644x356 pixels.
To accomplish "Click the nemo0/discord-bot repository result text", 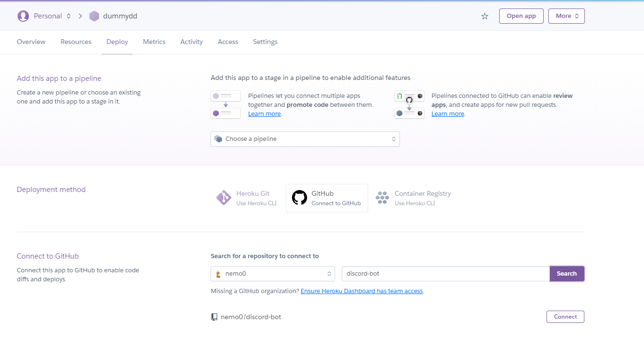I will pos(251,317).
